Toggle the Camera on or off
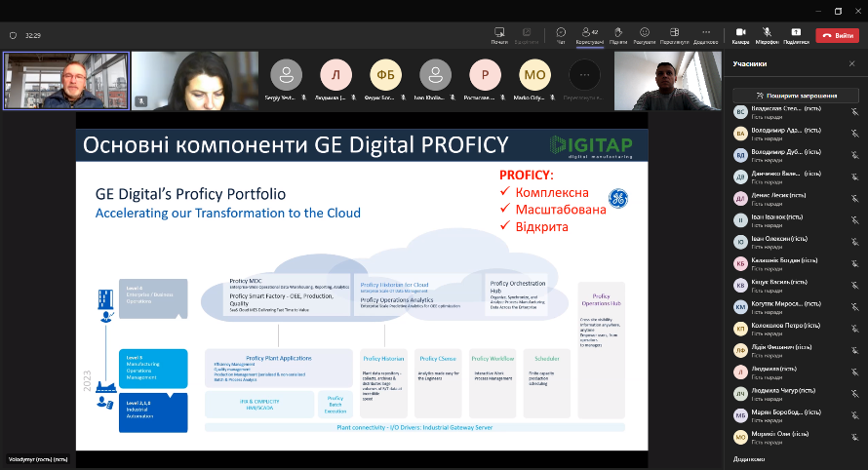The height and width of the screenshot is (470, 868). (740, 35)
